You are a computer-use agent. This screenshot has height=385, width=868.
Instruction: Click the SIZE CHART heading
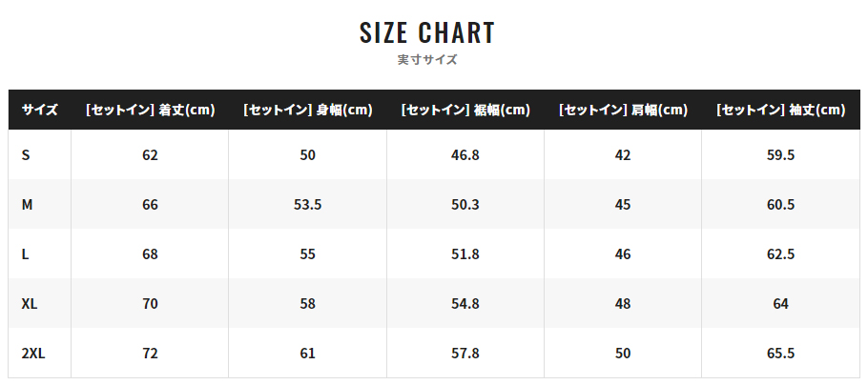(426, 32)
